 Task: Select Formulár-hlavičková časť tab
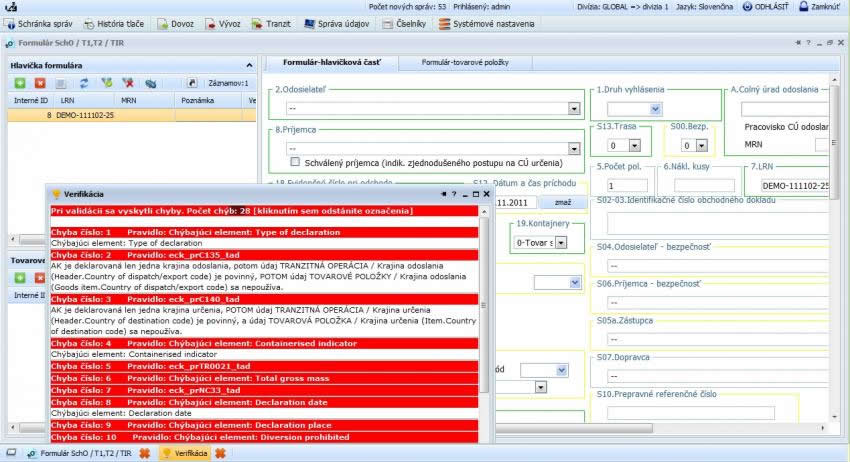(x=332, y=62)
